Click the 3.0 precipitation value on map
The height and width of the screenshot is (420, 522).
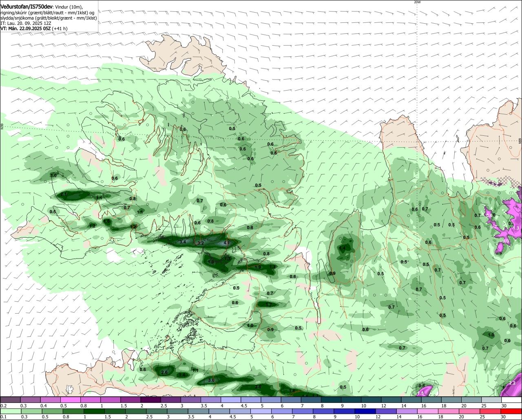(x=211, y=380)
